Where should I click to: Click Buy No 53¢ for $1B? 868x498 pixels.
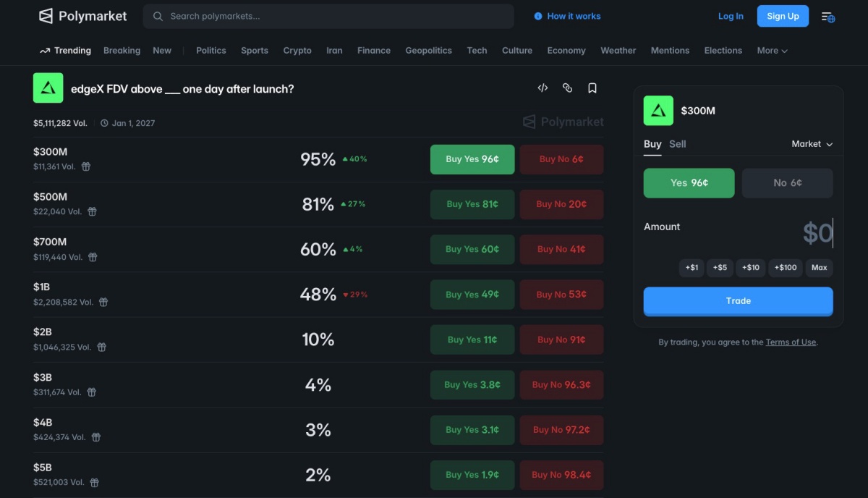561,295
